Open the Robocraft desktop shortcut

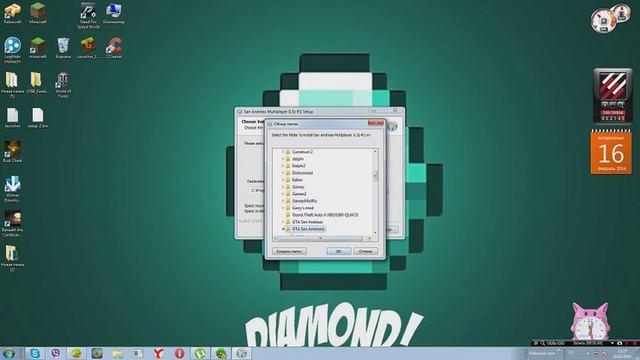12,13
